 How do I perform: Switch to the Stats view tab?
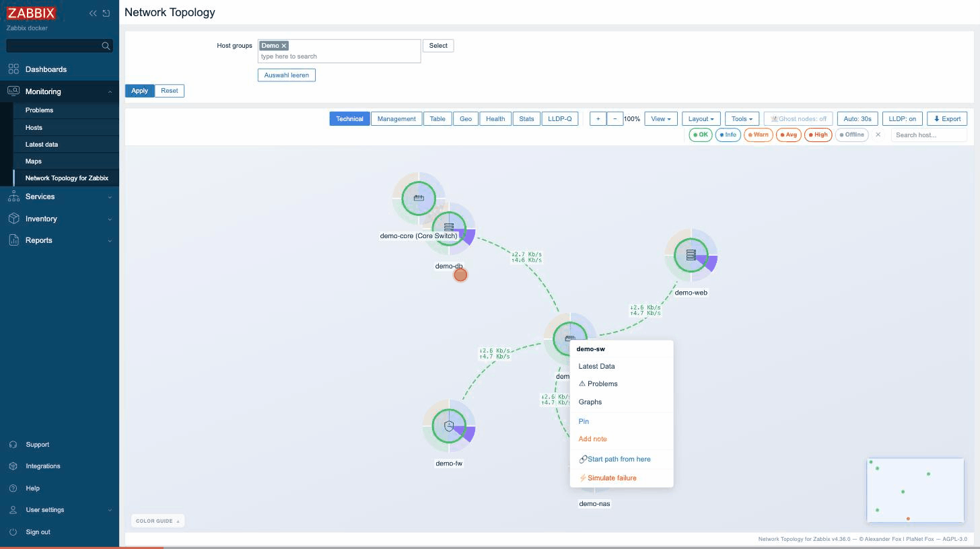pos(526,119)
